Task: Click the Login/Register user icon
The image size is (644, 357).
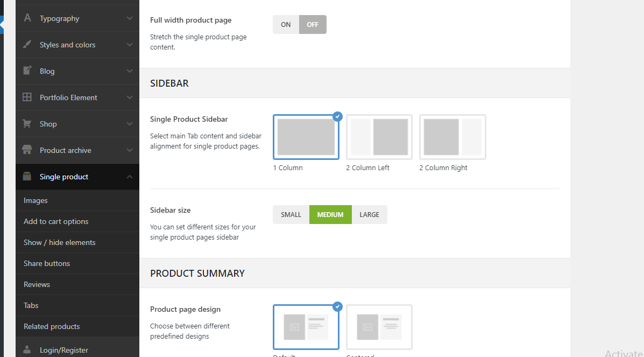Action: click(27, 349)
